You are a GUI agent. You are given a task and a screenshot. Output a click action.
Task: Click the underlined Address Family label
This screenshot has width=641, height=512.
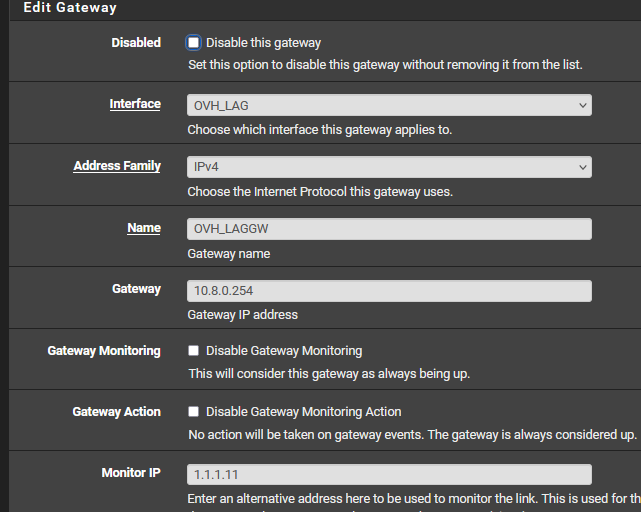point(117,166)
